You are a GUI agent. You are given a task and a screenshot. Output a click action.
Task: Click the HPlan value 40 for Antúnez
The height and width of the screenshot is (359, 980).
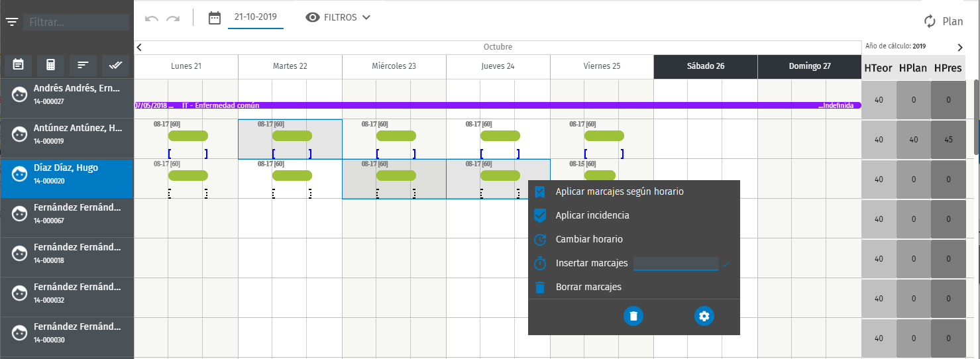[x=914, y=140]
